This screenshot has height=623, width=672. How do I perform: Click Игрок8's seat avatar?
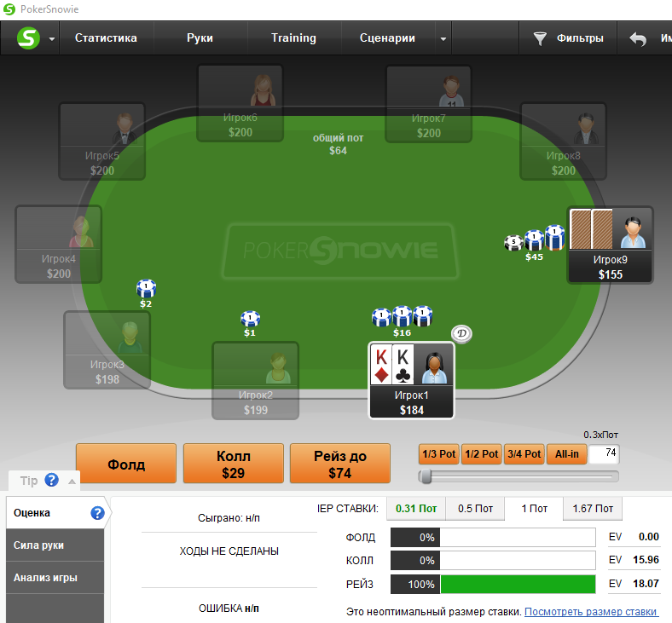coord(585,129)
